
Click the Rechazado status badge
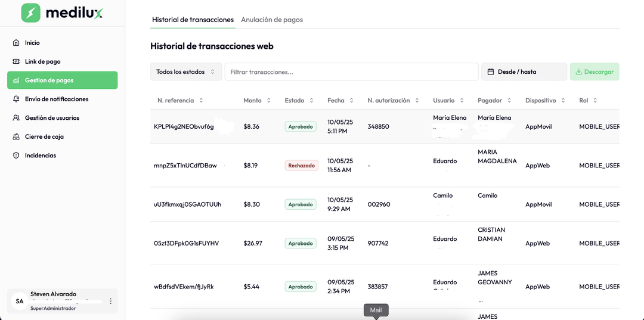tap(300, 166)
